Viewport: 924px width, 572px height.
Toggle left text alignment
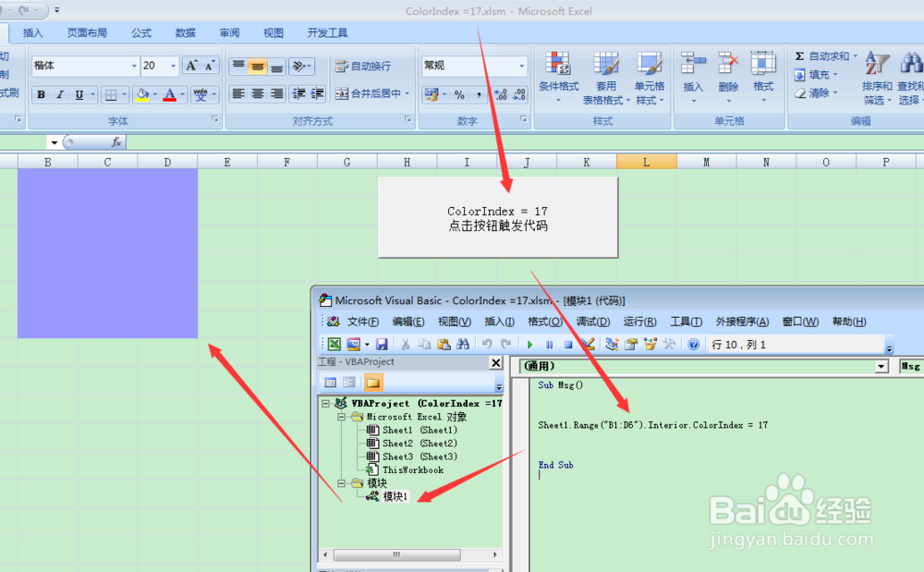pos(238,93)
